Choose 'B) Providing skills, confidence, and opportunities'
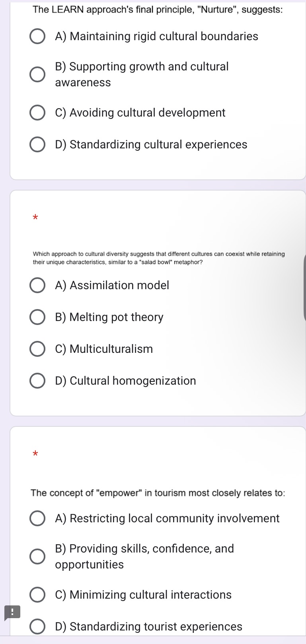The height and width of the screenshot is (644, 306). point(37,556)
